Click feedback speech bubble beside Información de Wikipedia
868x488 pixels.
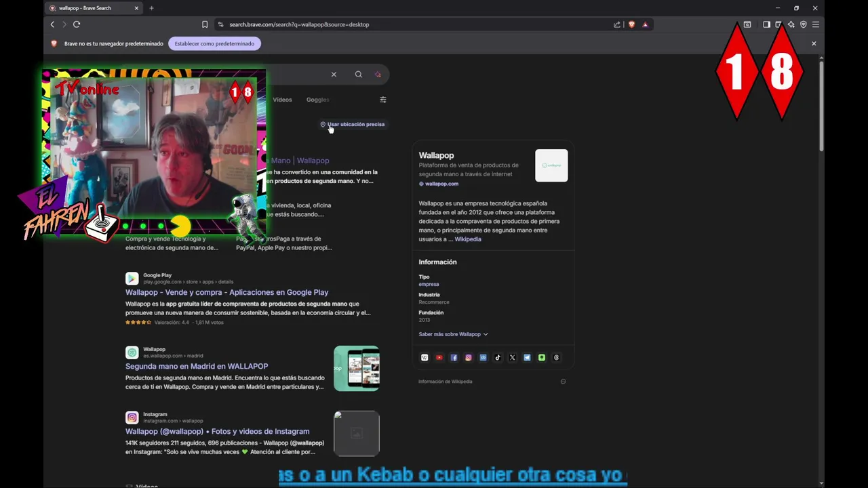563,382
